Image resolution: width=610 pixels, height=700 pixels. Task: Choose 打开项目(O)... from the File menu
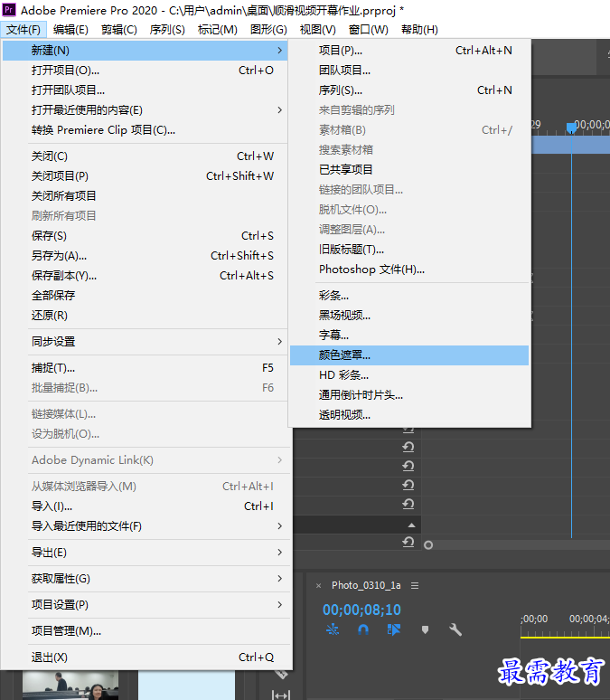(145, 70)
